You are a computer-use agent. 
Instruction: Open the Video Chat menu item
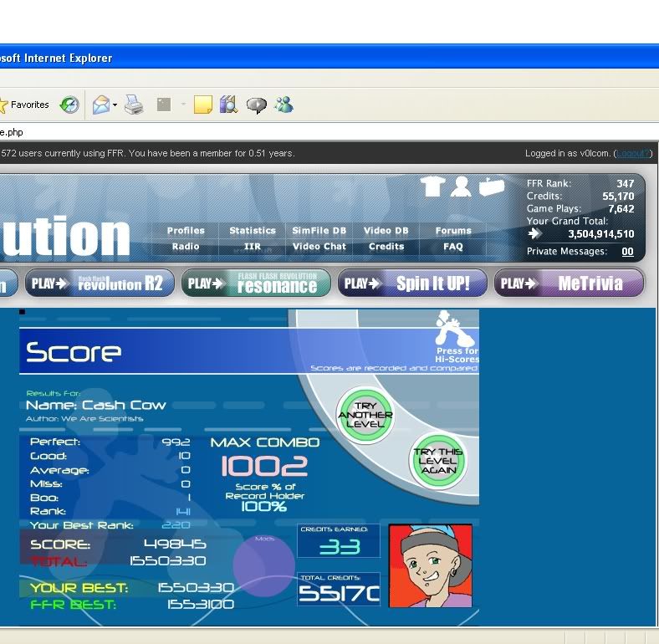319,247
